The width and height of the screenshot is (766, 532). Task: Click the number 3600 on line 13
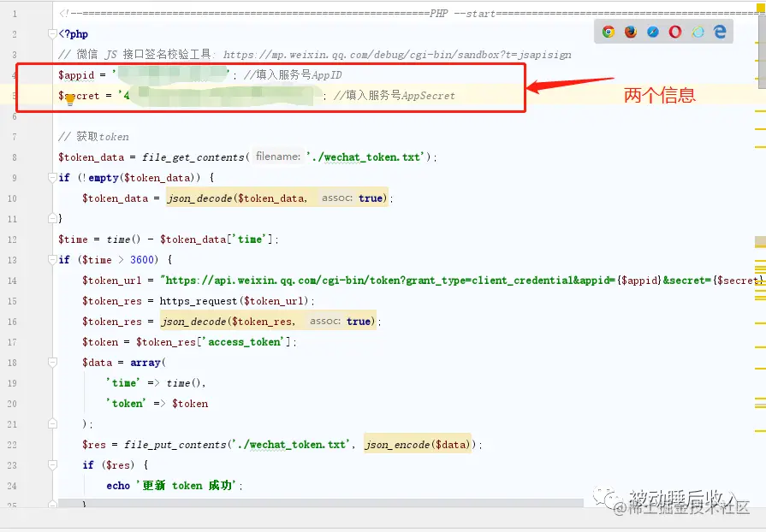[x=142, y=260]
